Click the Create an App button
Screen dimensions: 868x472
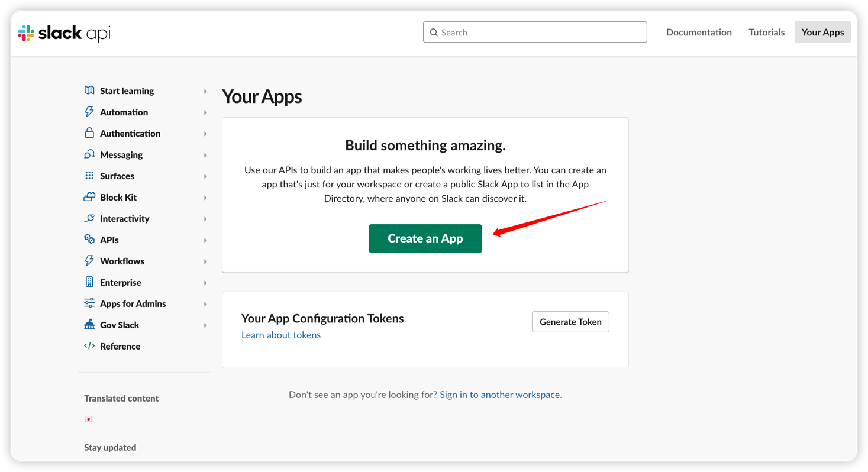[x=425, y=238]
